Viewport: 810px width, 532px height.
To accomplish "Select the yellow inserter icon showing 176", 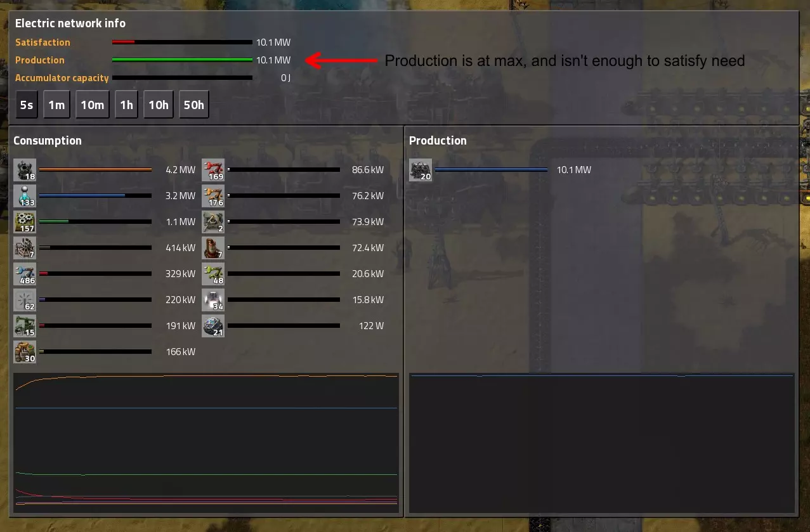I will (213, 196).
